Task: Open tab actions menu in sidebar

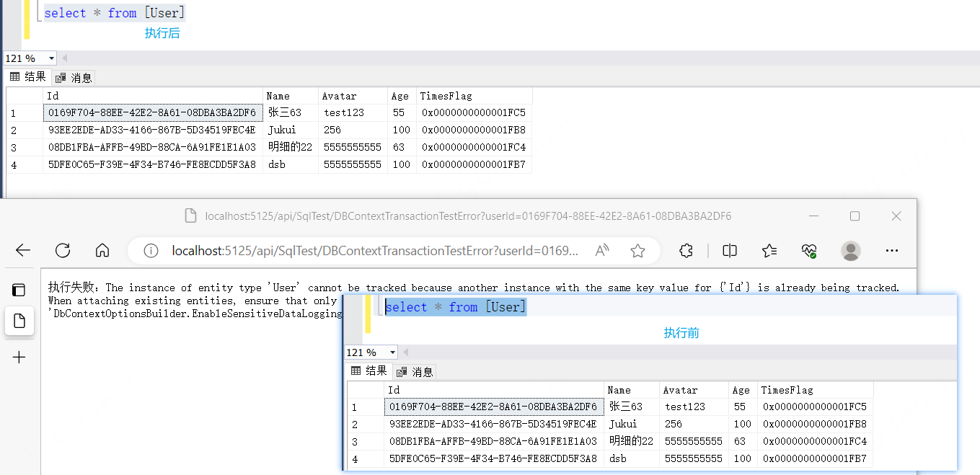Action: click(19, 290)
